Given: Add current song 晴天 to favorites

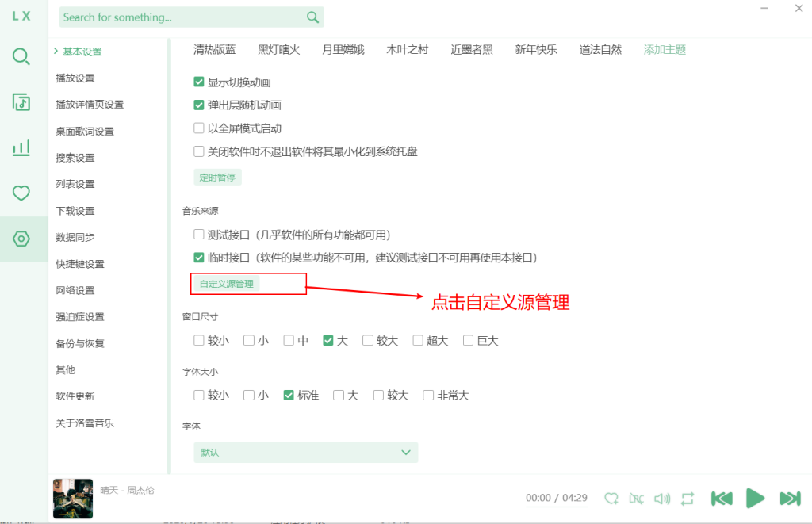Looking at the screenshot, I should (x=611, y=499).
